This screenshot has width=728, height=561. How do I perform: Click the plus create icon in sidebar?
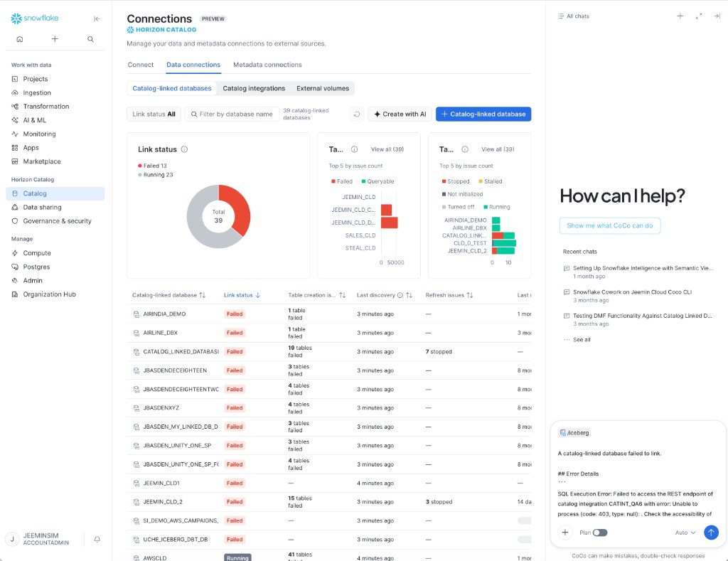55,39
